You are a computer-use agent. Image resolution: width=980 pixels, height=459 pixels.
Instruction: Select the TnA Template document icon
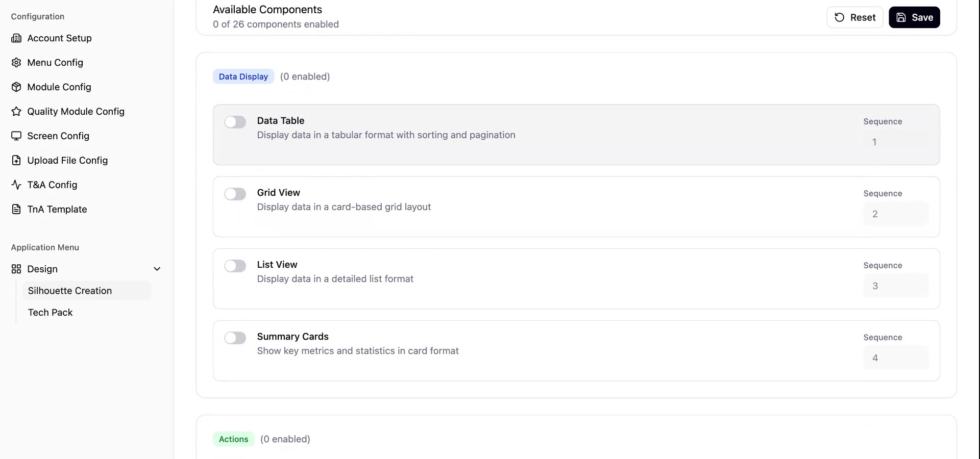[x=17, y=209]
